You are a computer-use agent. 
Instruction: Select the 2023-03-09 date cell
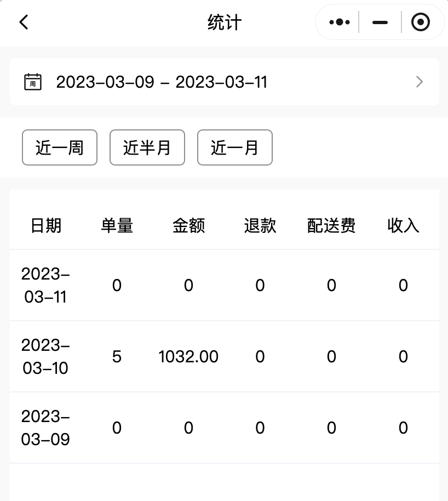[x=45, y=428]
